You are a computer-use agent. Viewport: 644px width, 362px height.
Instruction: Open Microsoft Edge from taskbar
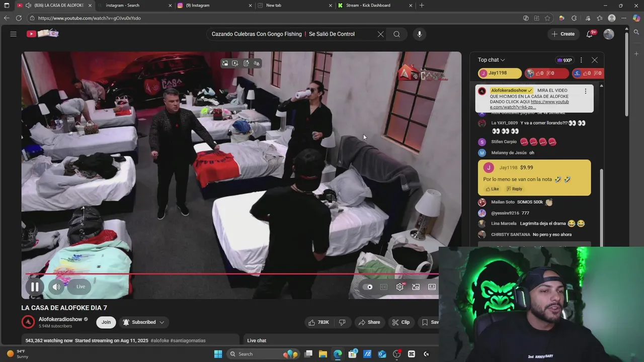tap(338, 354)
